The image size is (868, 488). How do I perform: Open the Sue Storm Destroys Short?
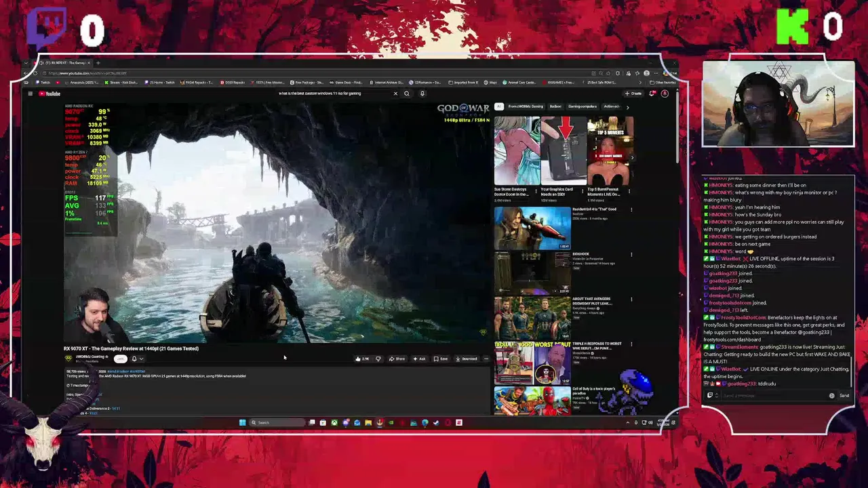point(517,151)
